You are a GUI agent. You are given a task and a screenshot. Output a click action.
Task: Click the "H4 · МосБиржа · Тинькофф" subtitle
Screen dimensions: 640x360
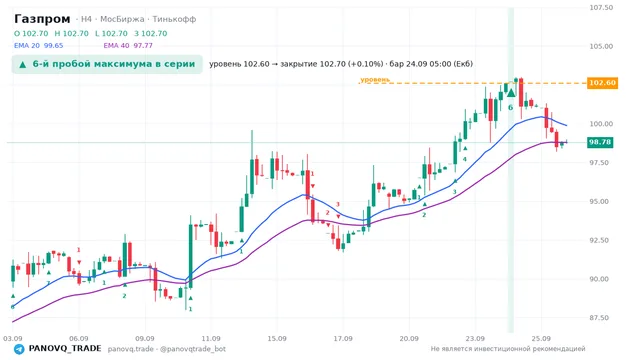point(136,19)
